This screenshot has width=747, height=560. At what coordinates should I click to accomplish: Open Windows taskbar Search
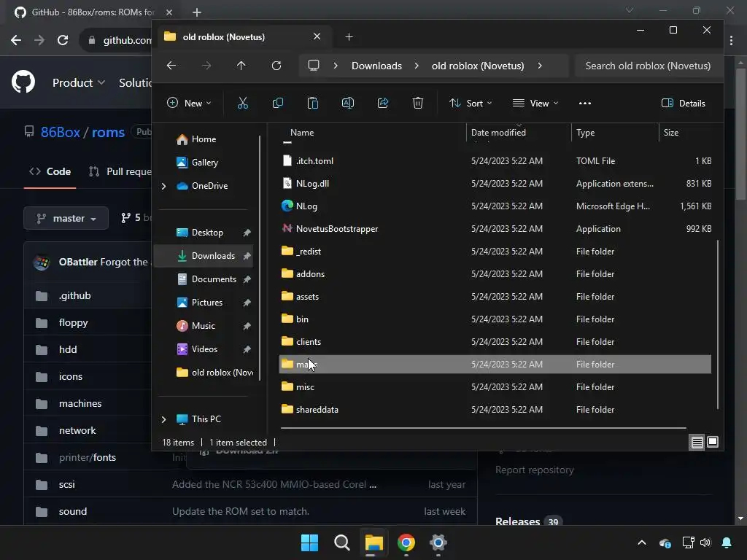[341, 542]
